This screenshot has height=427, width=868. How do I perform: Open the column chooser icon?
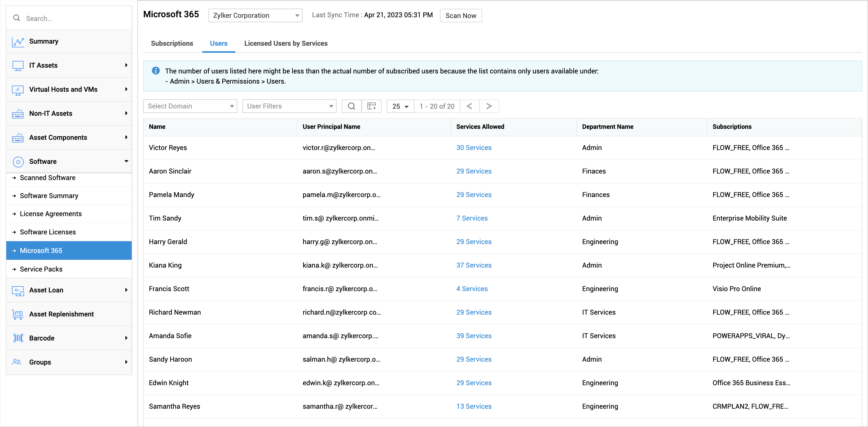(x=371, y=106)
